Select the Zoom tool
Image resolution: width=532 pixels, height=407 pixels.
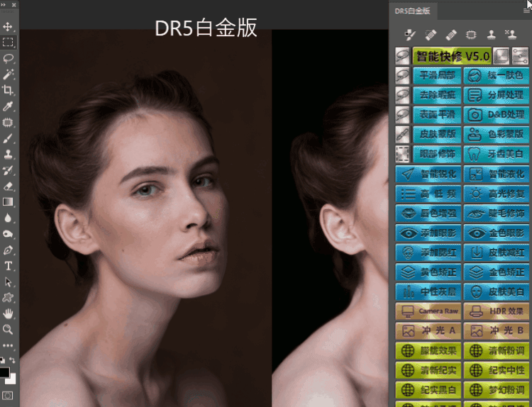tap(9, 330)
